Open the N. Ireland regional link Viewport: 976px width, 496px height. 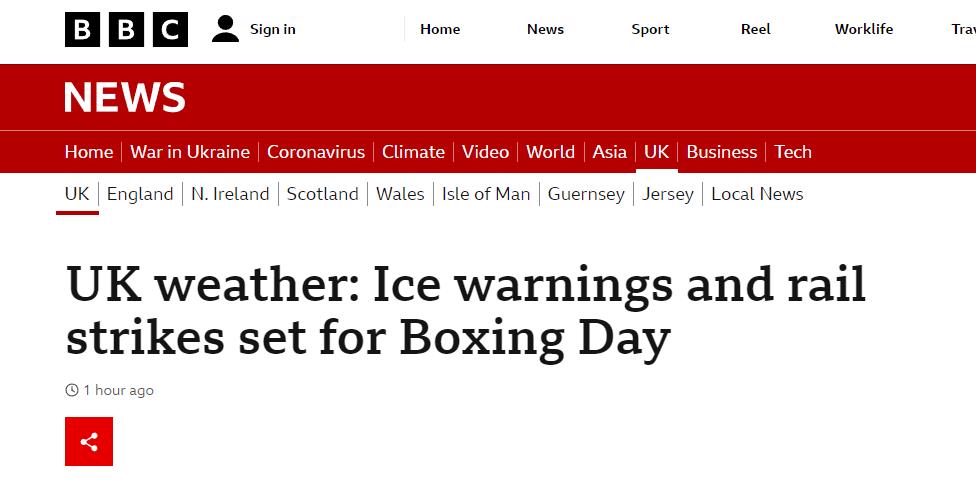[x=230, y=194]
